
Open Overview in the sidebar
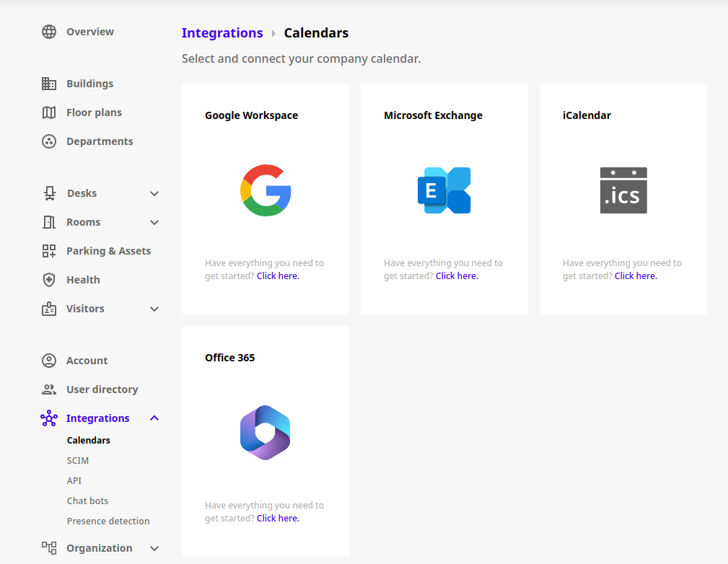click(90, 32)
